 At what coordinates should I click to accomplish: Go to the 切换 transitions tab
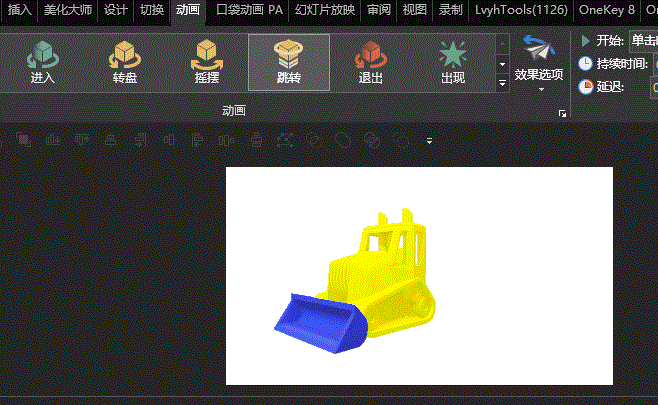click(151, 11)
